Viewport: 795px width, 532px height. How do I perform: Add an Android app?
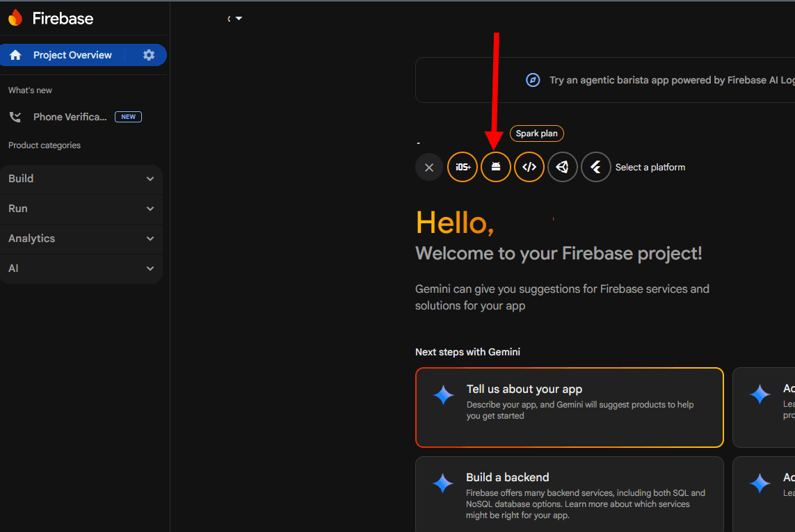496,167
